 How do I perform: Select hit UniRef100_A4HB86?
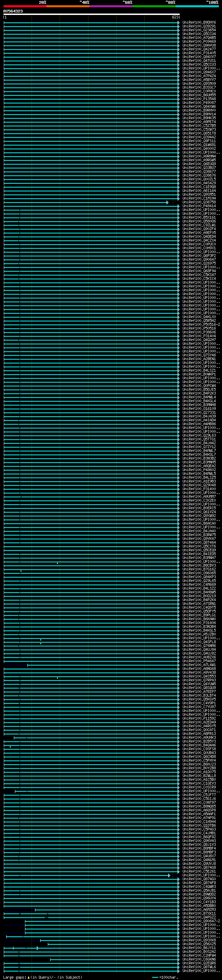coord(199,424)
